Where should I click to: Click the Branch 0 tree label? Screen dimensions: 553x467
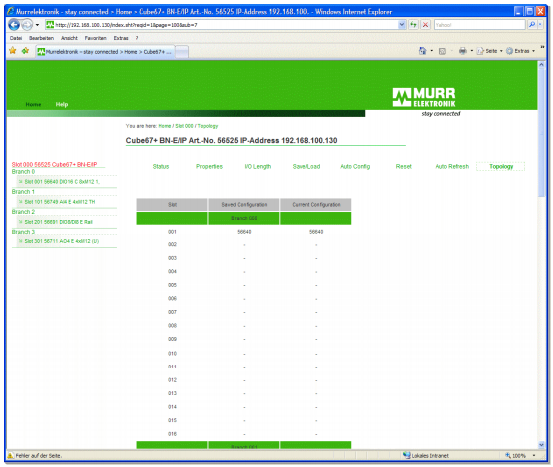[x=23, y=171]
